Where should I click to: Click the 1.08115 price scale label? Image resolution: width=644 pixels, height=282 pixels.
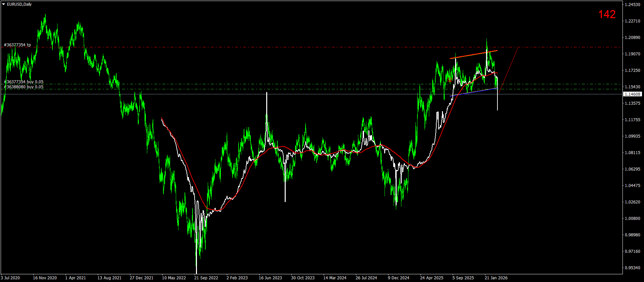coord(632,153)
